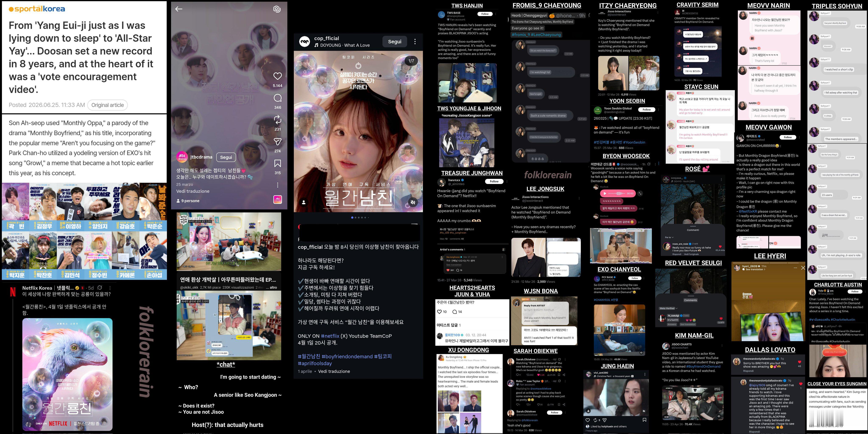This screenshot has height=434, width=868.
Task: Open comments icon showing 346 on jtbcdrama post
Action: [277, 98]
